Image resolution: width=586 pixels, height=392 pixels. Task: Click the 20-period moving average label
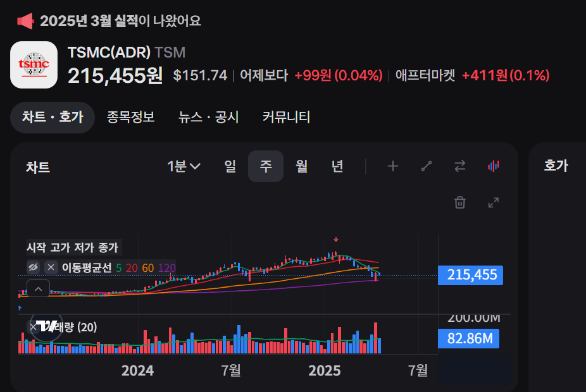132,267
